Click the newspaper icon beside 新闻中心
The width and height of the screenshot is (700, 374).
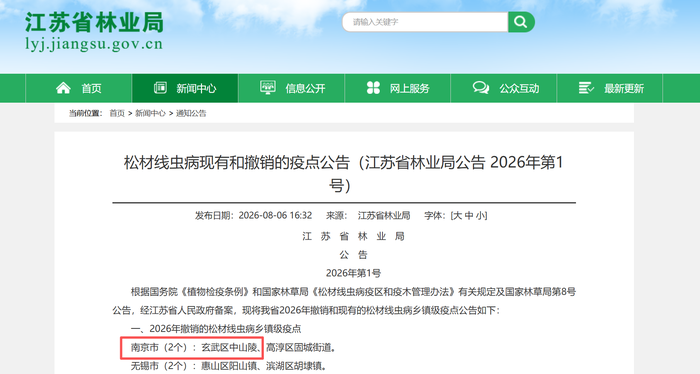[x=160, y=88]
